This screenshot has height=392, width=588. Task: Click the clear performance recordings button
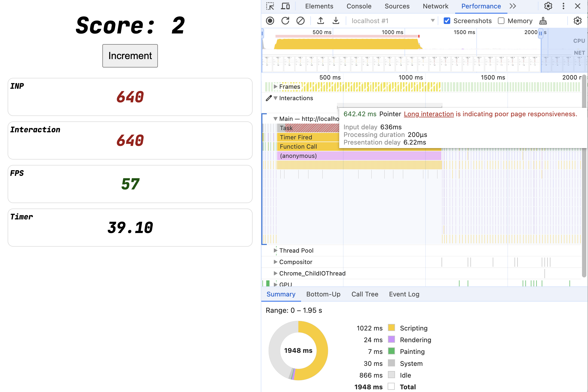tap(300, 21)
